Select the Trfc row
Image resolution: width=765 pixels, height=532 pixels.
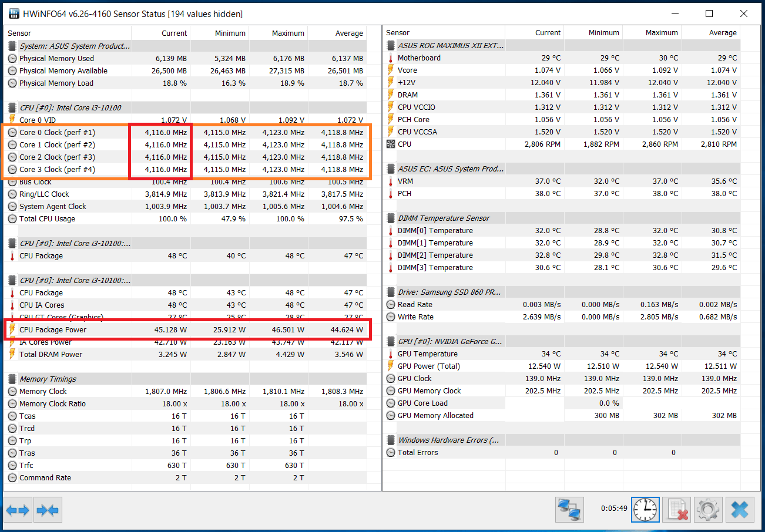[186, 466]
